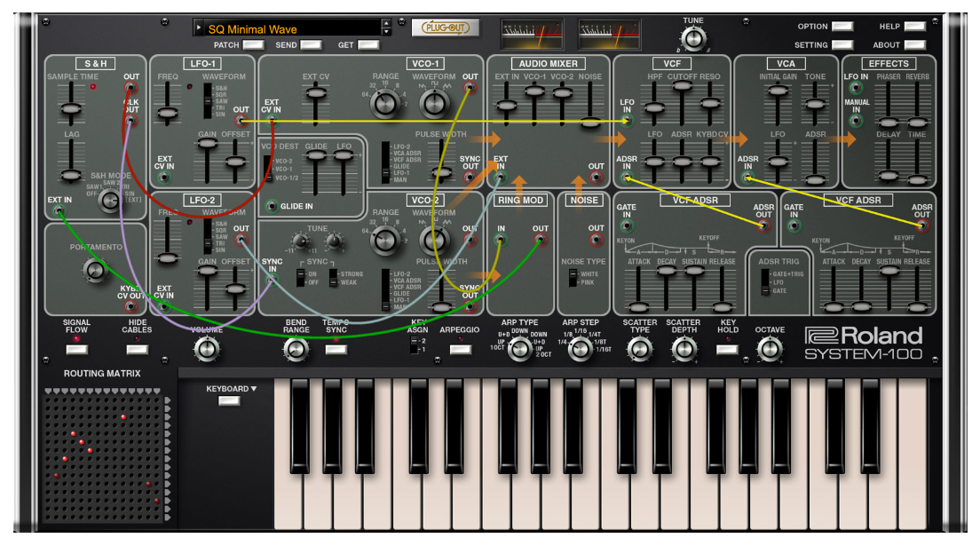This screenshot has height=546, width=980.
Task: Enable TEMPO SYNC
Action: click(x=336, y=350)
